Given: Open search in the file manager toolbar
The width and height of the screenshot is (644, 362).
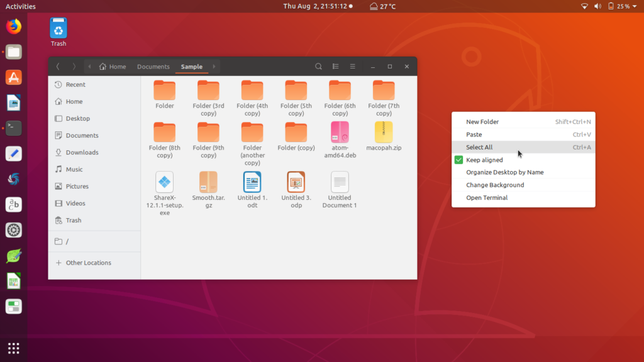Looking at the screenshot, I should pos(318,66).
